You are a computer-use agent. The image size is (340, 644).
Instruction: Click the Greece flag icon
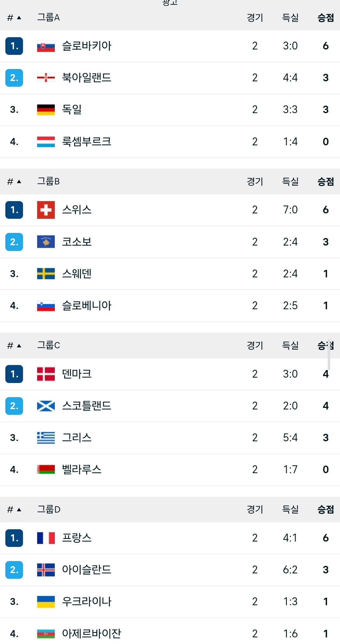pyautogui.click(x=46, y=438)
